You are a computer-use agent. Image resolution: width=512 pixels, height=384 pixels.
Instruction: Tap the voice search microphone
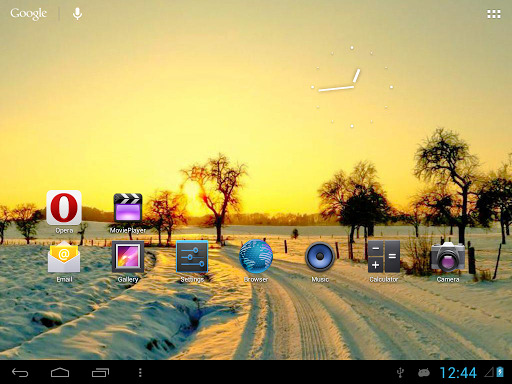(77, 14)
